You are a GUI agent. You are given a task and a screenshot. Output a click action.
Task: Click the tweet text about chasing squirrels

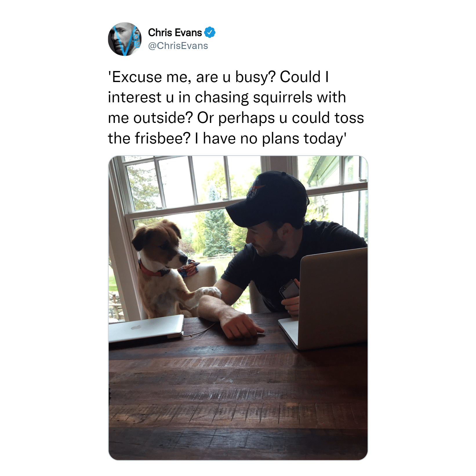click(236, 108)
